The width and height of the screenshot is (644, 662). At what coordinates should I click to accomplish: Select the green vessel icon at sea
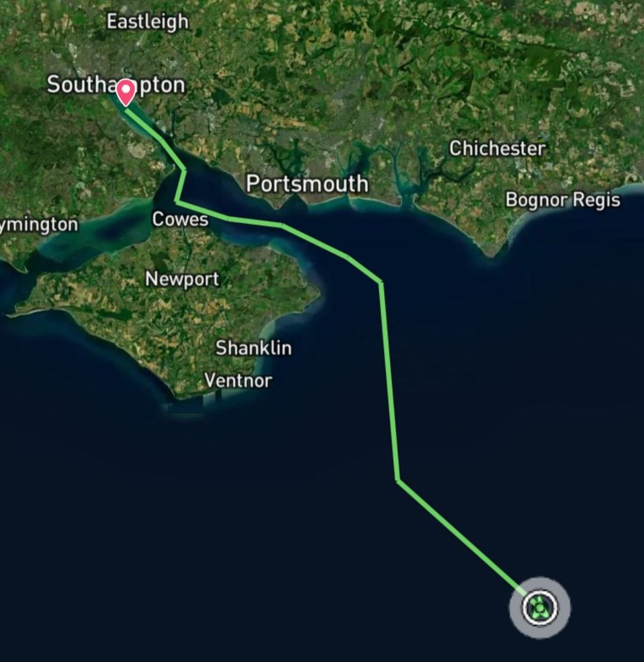(540, 608)
